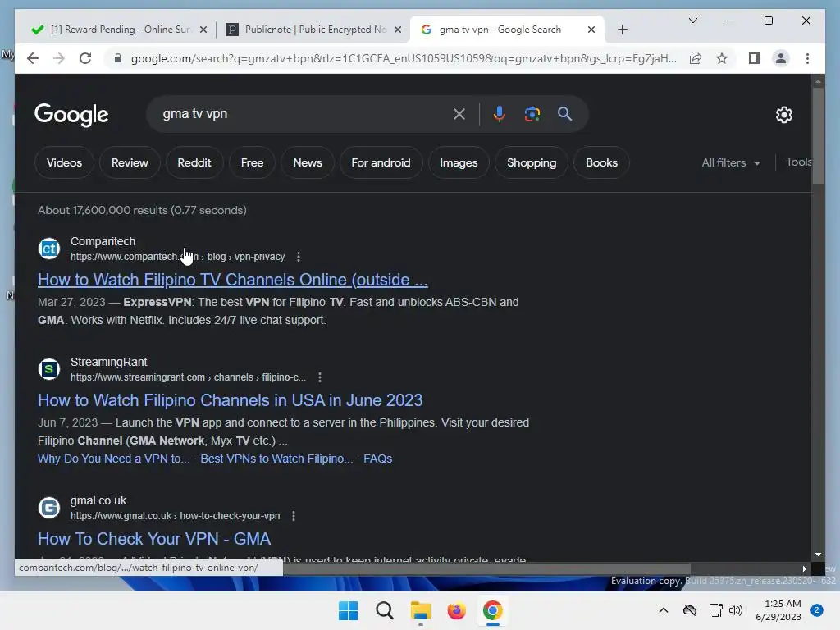This screenshot has height=630, width=840.
Task: Click the Chrome taskbar icon
Action: point(492,610)
